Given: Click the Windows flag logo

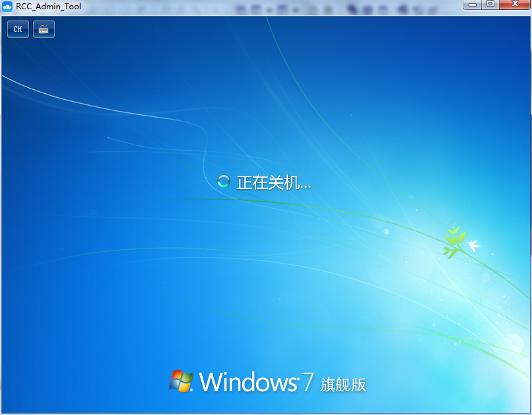Looking at the screenshot, I should point(181,381).
